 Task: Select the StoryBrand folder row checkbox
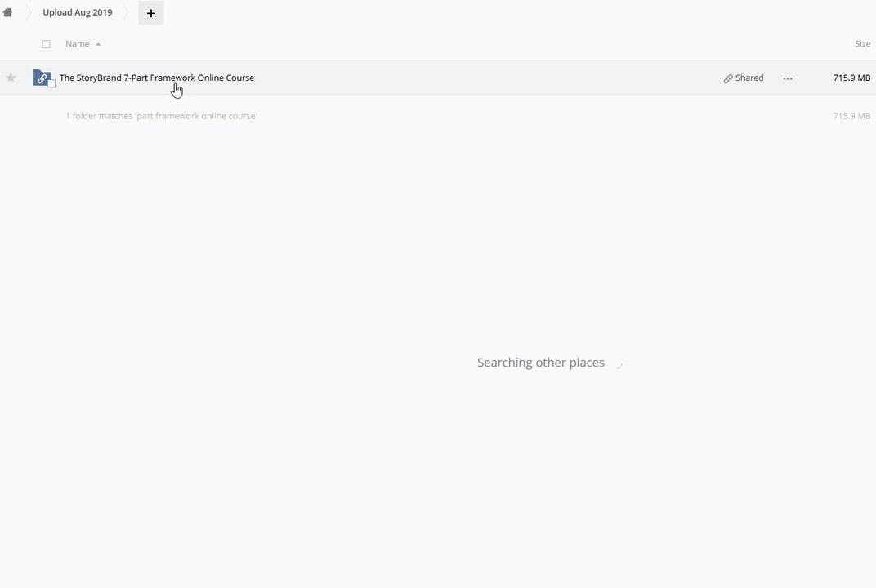tap(51, 83)
